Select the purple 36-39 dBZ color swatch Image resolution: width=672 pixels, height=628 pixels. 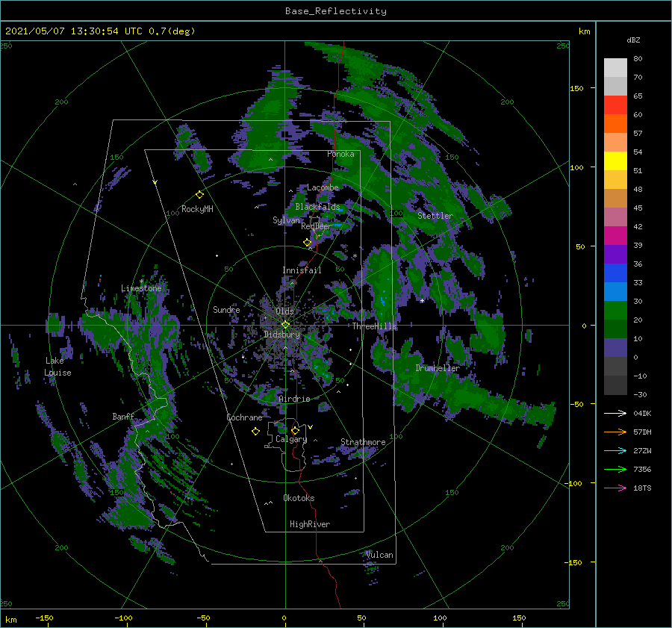[x=615, y=255]
